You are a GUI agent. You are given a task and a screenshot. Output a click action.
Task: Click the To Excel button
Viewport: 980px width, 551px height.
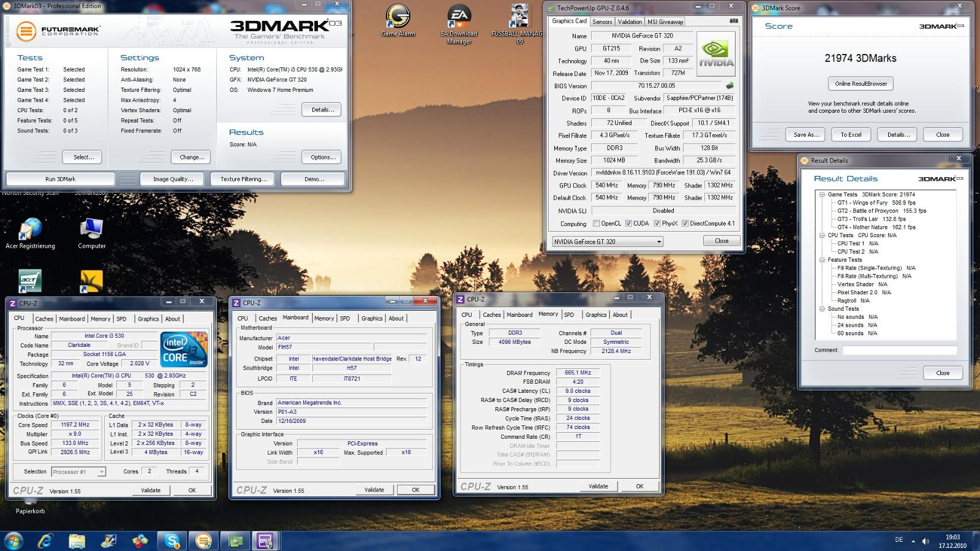pyautogui.click(x=851, y=135)
